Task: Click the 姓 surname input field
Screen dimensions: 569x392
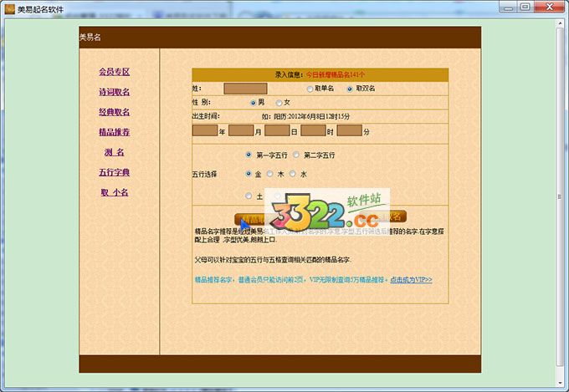Action: 245,89
